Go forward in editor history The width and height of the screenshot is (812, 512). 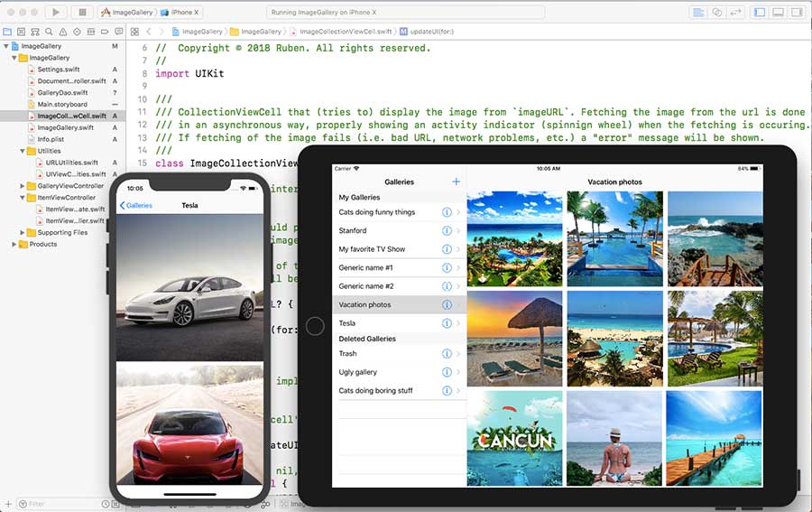coord(161,32)
